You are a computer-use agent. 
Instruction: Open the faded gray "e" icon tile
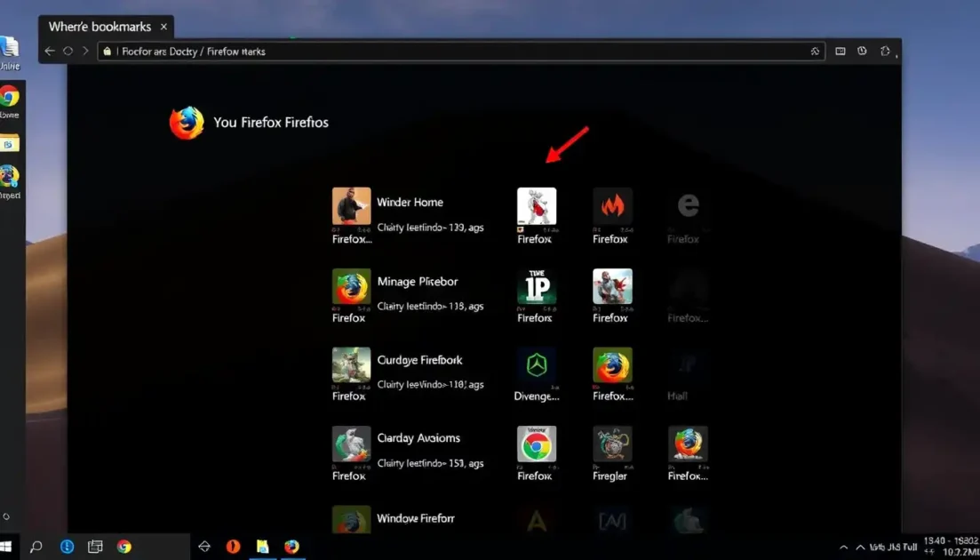click(688, 206)
